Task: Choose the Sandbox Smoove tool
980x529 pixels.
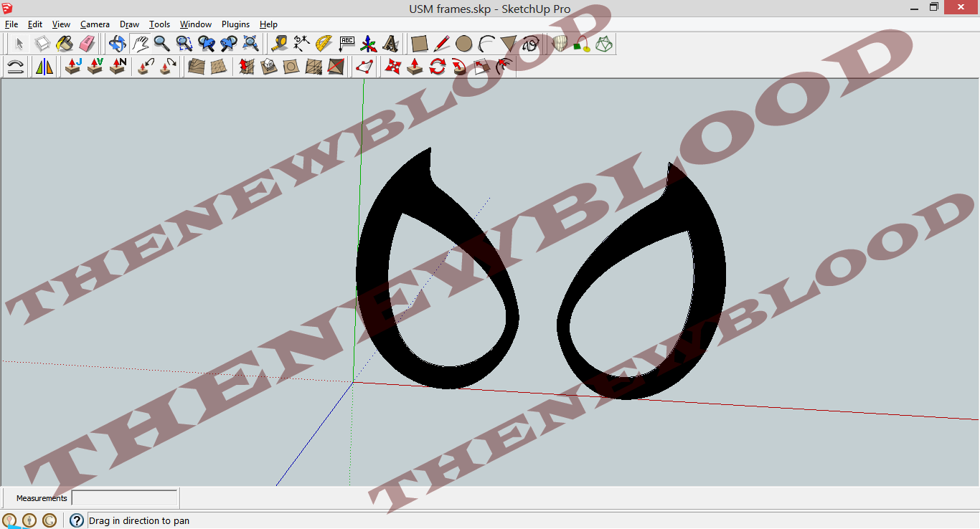Action: coord(247,67)
